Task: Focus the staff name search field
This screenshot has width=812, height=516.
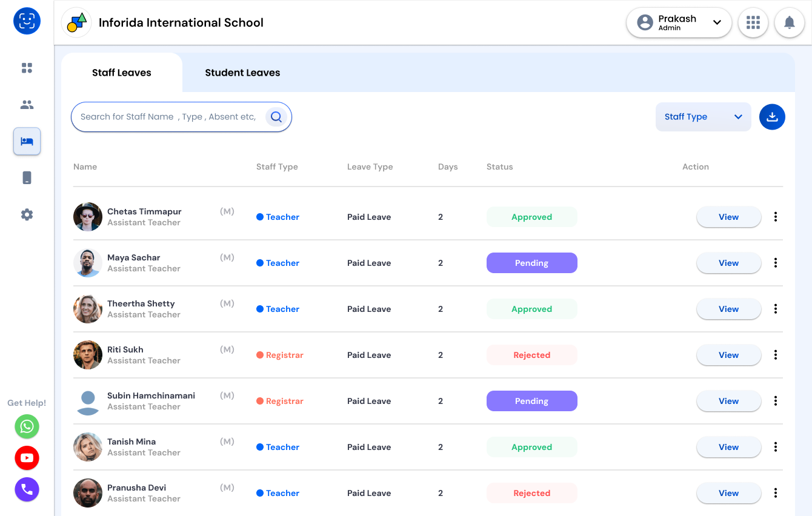Action: pos(168,117)
